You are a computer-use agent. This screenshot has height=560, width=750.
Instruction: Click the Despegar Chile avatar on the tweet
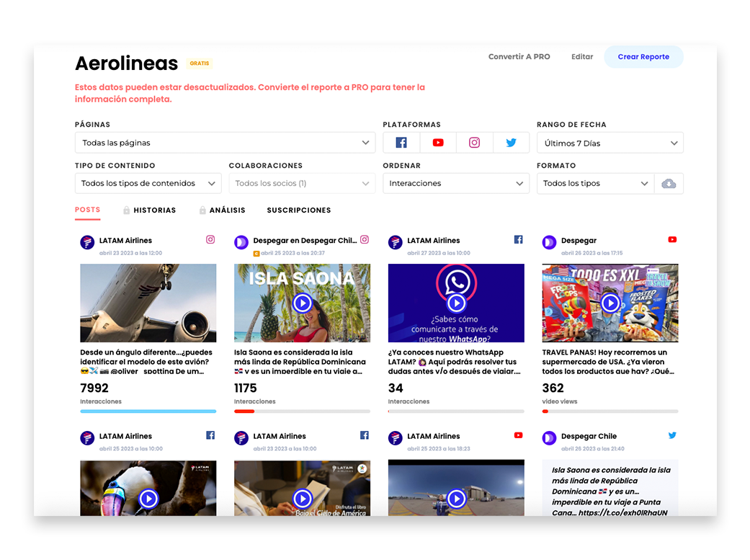point(549,438)
